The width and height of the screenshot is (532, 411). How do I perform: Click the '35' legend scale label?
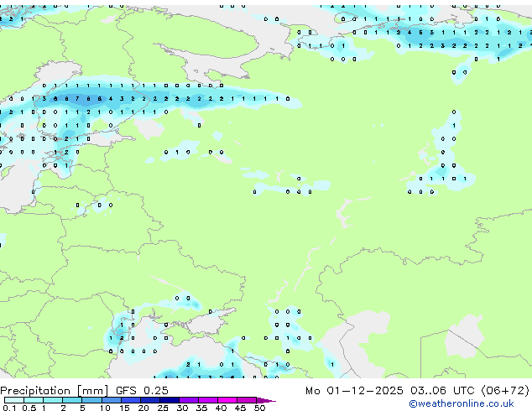click(x=201, y=408)
